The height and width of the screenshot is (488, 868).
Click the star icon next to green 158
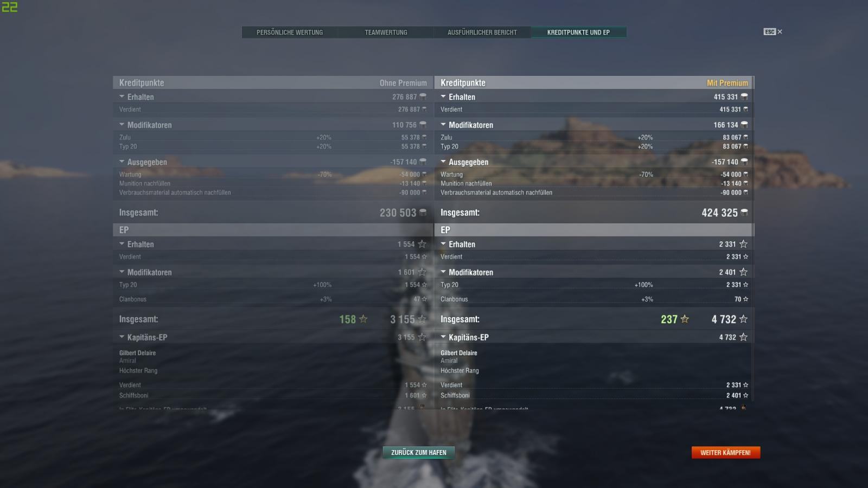(363, 319)
